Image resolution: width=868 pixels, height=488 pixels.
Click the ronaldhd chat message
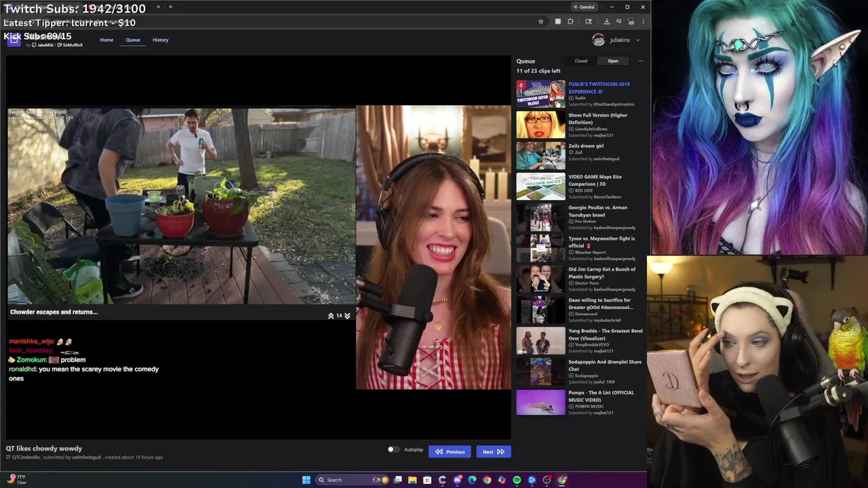pyautogui.click(x=84, y=373)
